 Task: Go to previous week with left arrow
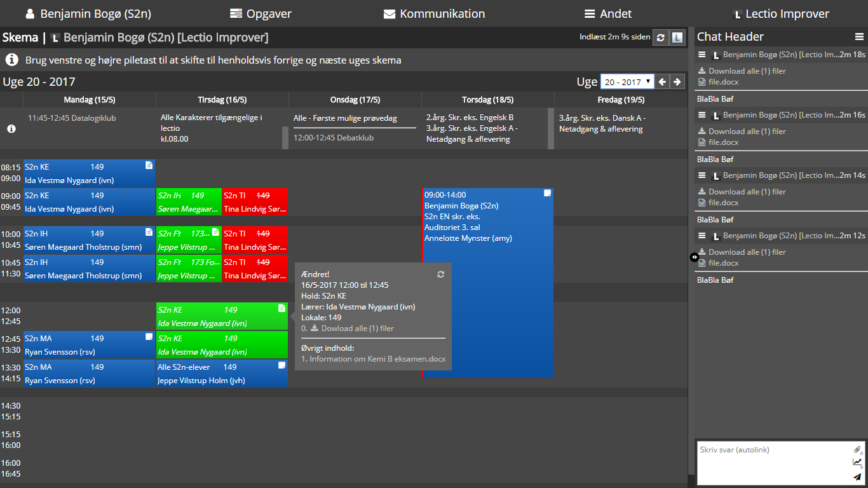coord(662,82)
